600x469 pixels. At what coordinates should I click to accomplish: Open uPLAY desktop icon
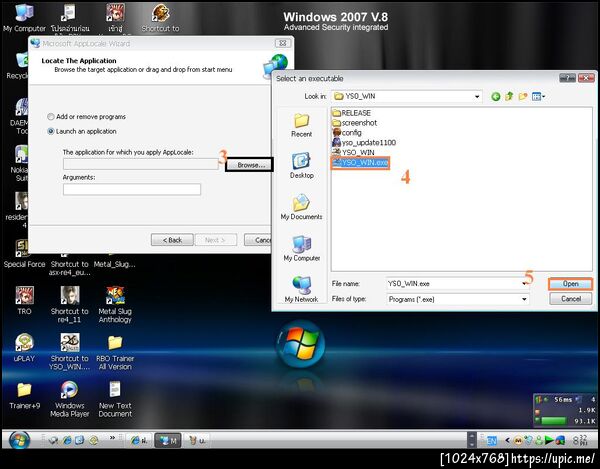[24, 347]
